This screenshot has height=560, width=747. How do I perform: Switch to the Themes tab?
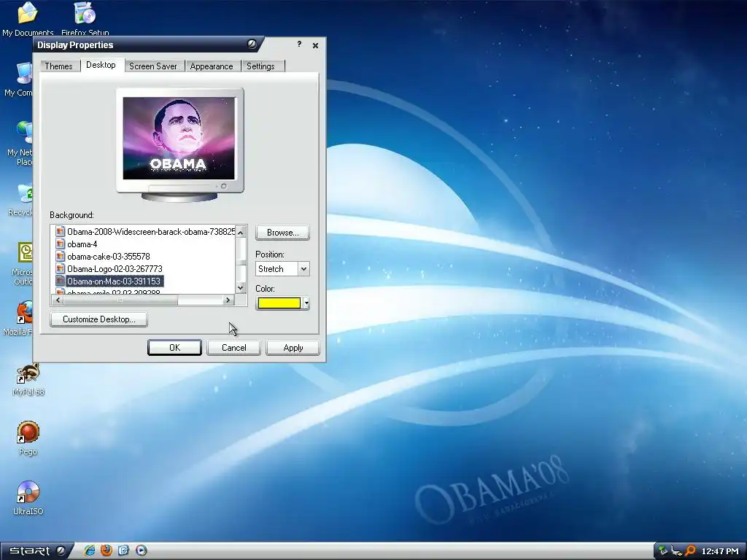click(x=58, y=66)
